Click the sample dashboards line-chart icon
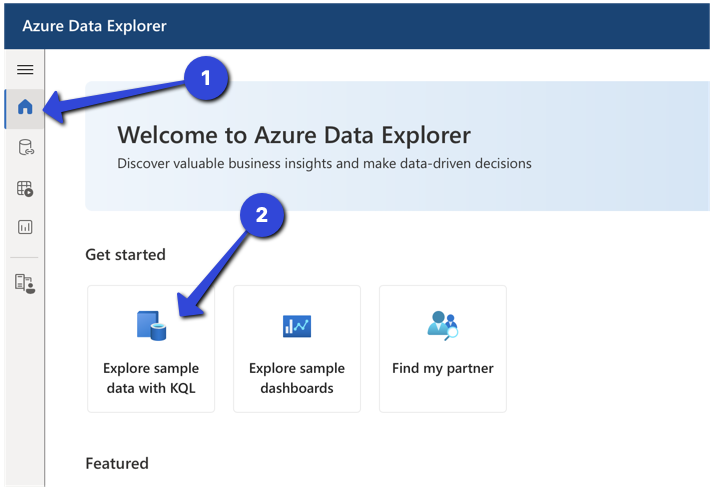Screen dimensions: 714x491 (x=297, y=326)
